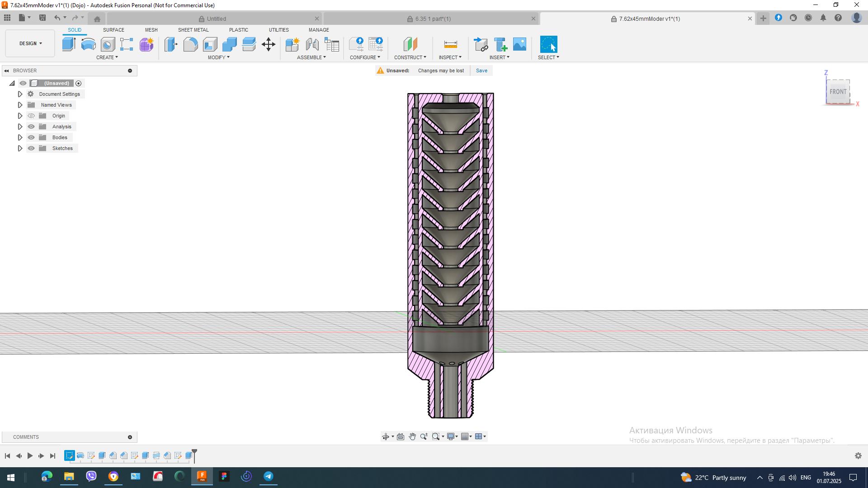Click the Measure ruler icon
The image size is (868, 488).
(450, 44)
